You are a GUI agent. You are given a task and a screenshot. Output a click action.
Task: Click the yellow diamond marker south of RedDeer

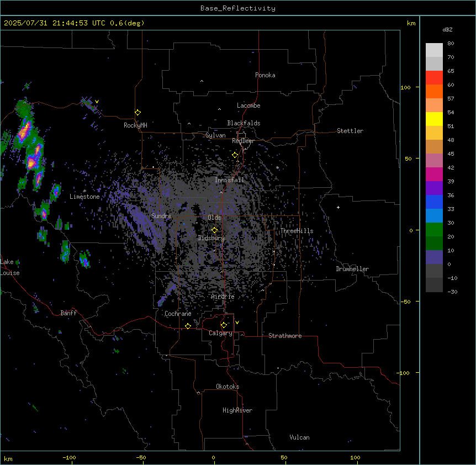tap(235, 155)
